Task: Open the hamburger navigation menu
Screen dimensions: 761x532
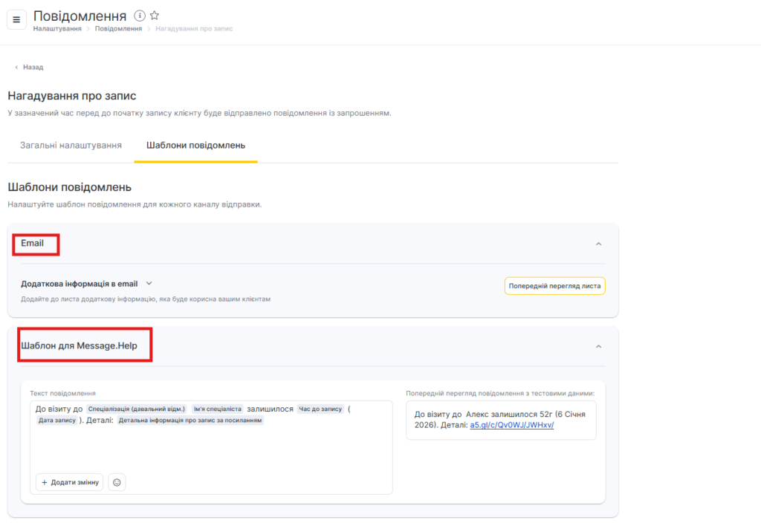Action: (x=16, y=19)
